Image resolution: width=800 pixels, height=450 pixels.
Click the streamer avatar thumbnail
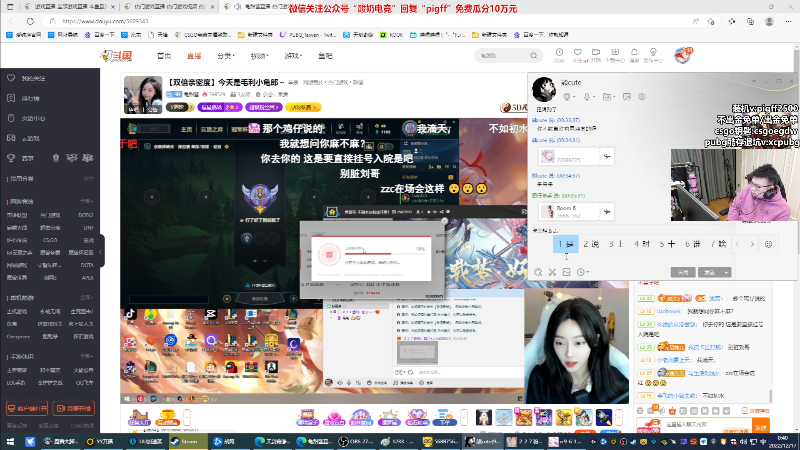pos(143,95)
